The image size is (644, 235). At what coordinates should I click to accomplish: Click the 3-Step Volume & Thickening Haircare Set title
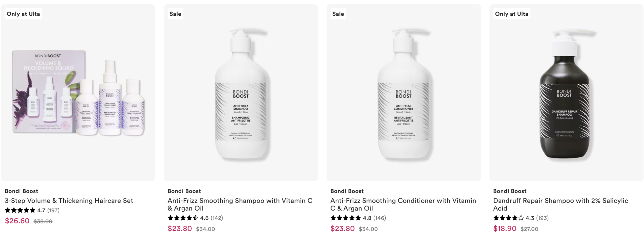coord(69,200)
